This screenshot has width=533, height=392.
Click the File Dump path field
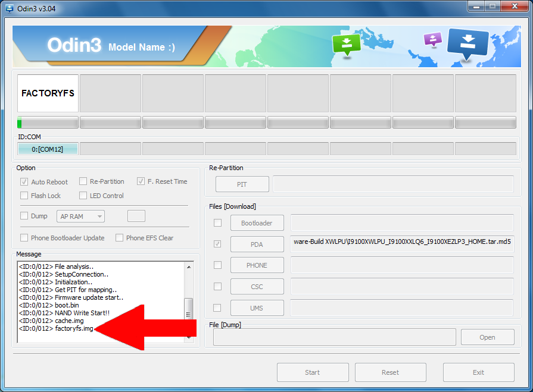[335, 337]
